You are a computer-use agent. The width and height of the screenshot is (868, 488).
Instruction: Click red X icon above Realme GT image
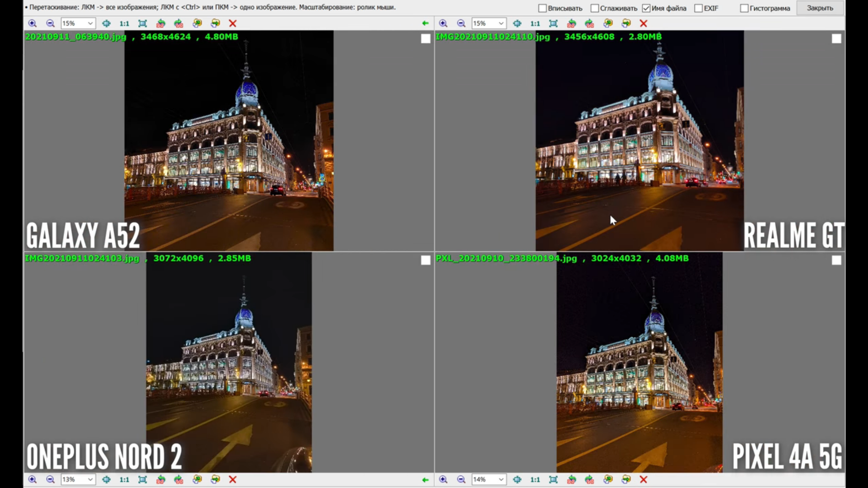643,23
